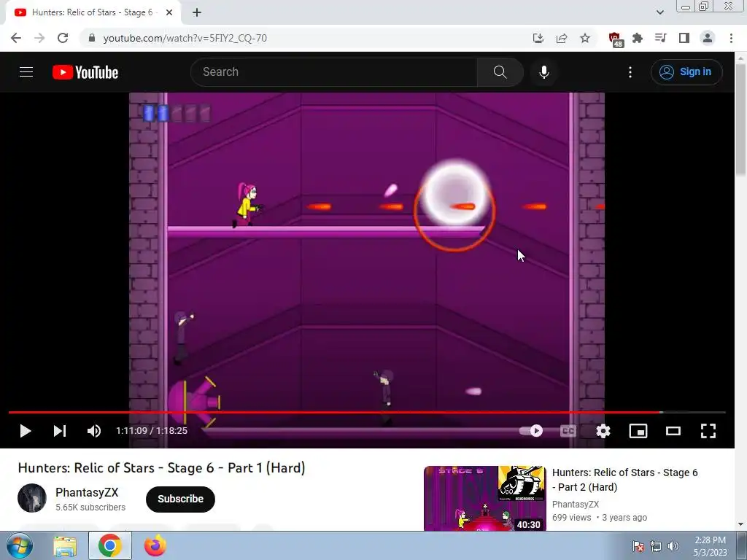The width and height of the screenshot is (747, 560).
Task: Open system volume tray icon
Action: (x=673, y=546)
